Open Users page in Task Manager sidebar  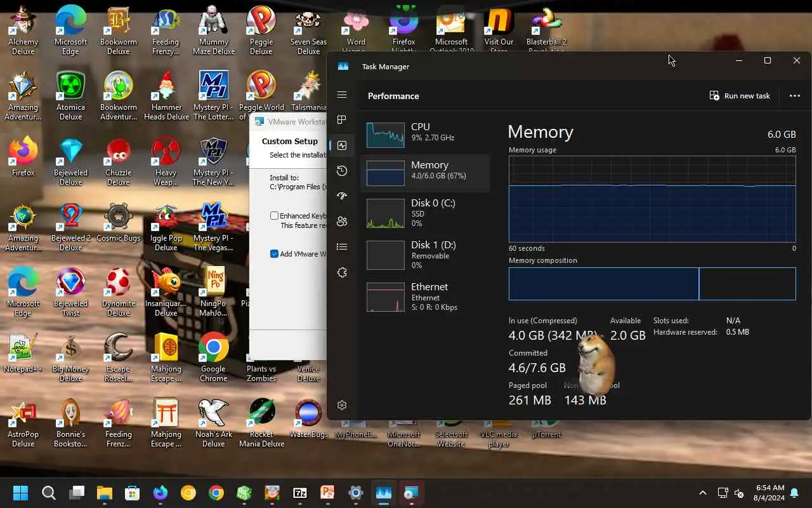click(342, 222)
